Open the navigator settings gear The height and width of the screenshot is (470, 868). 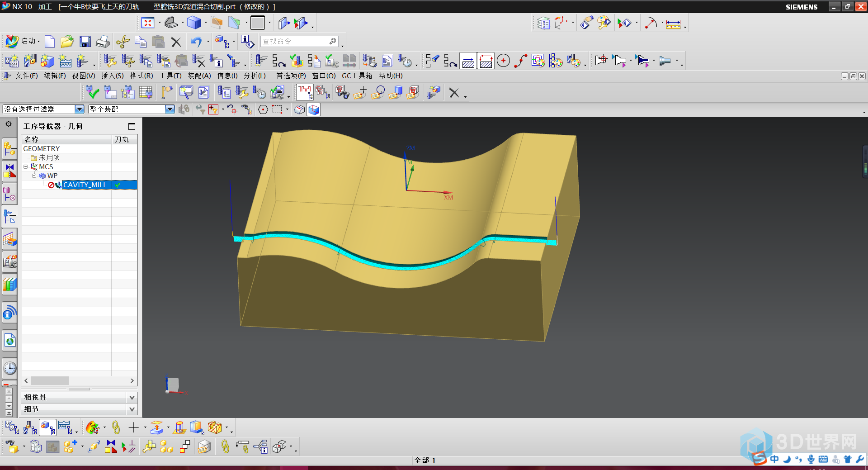[9, 124]
